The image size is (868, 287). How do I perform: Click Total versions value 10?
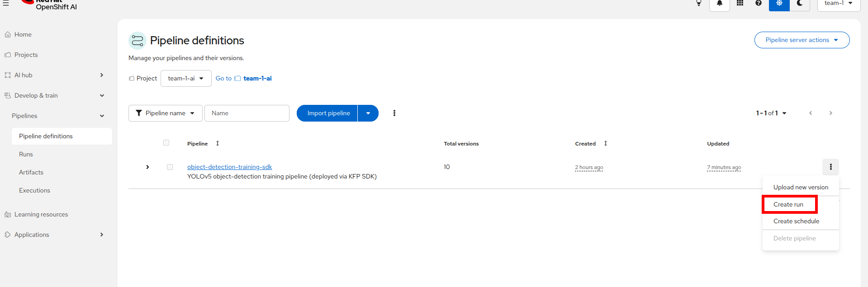pos(446,167)
